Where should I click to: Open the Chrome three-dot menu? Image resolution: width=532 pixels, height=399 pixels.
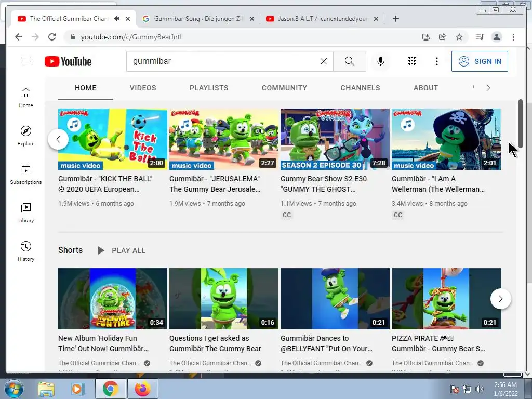coord(513,37)
